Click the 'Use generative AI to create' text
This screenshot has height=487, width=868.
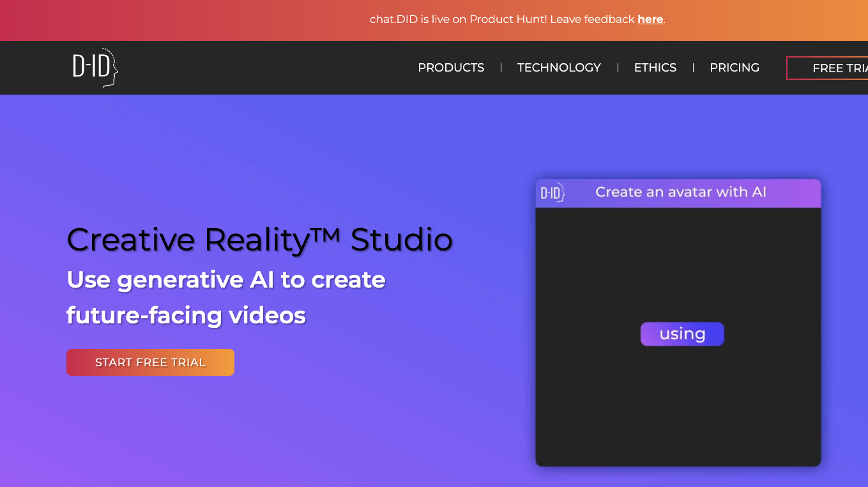point(226,280)
